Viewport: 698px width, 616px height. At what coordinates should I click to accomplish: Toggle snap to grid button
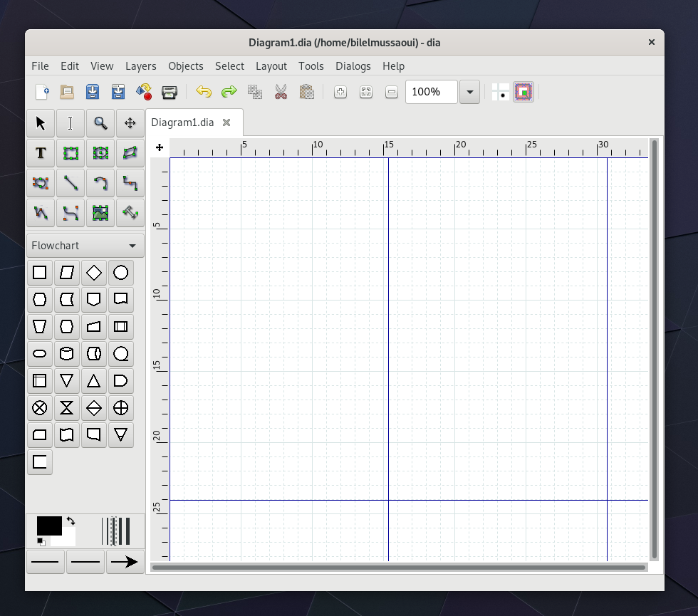[501, 92]
